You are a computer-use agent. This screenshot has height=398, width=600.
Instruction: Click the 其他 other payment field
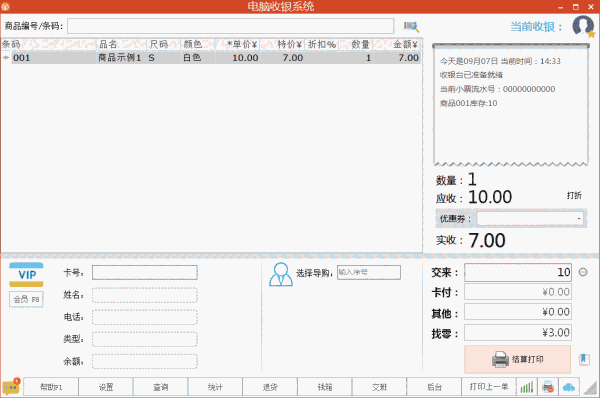tap(518, 312)
